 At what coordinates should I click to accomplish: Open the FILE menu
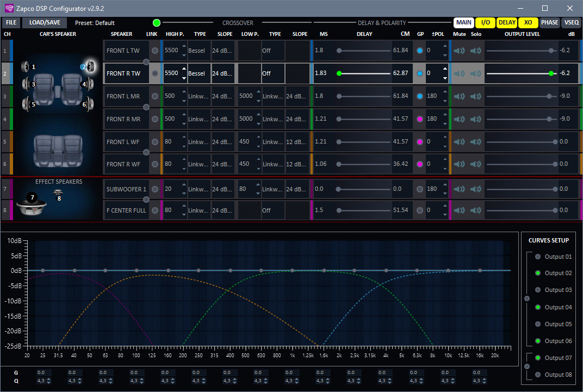coord(11,23)
